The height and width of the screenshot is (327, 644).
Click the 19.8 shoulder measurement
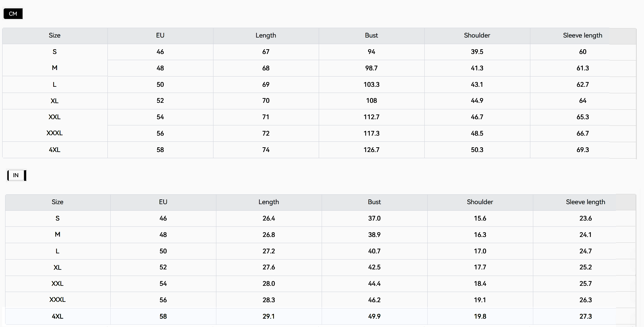click(x=480, y=316)
